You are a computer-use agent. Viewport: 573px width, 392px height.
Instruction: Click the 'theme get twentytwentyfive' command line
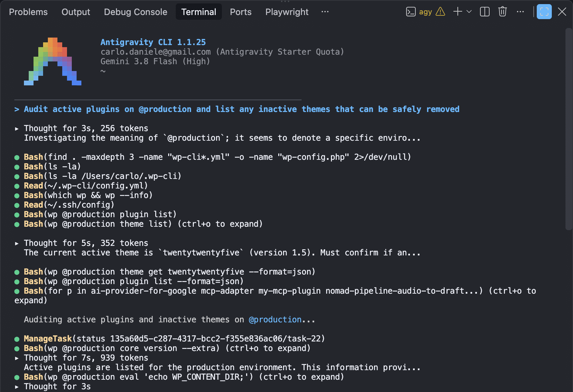(165, 272)
